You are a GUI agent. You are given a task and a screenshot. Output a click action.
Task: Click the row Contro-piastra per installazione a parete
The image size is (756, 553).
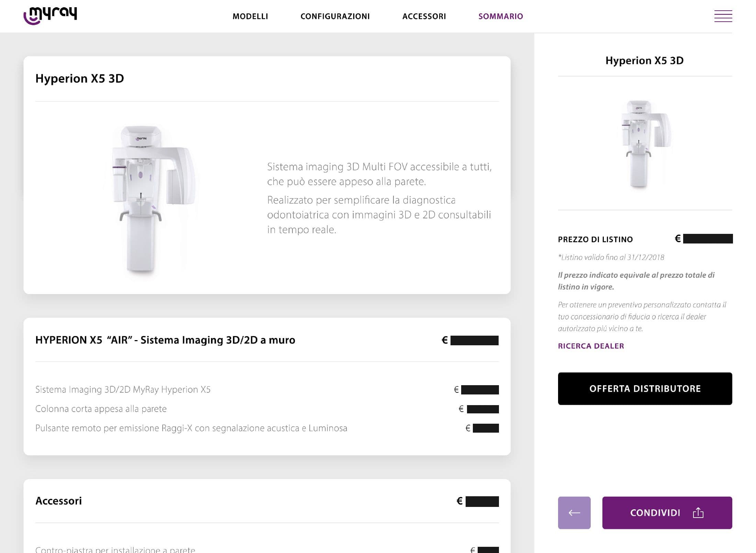coord(267,549)
